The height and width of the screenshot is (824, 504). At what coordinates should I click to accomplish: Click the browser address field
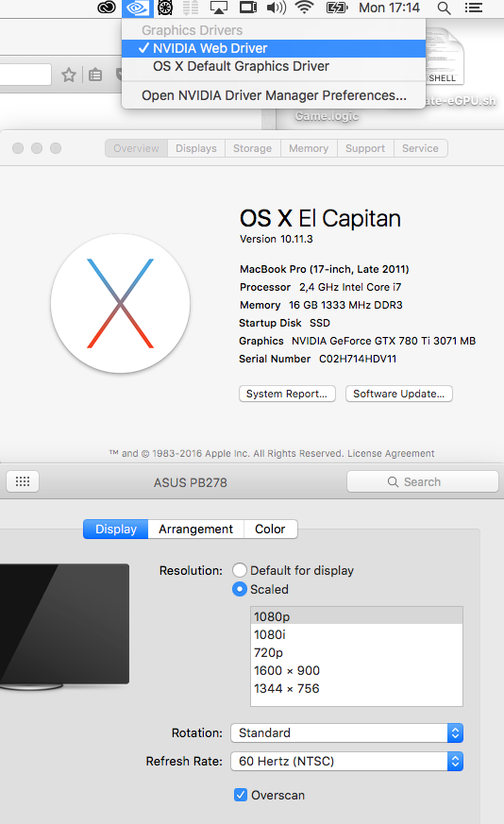[x=25, y=75]
